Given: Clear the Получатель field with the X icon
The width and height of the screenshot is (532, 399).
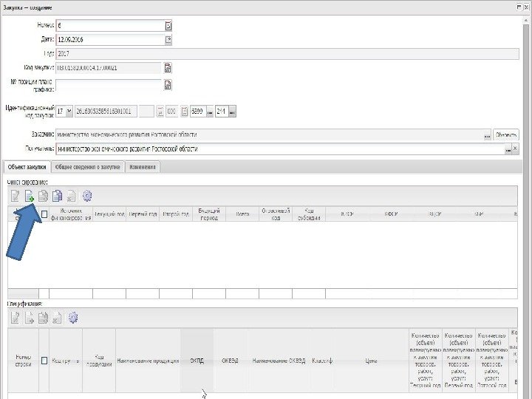Looking at the screenshot, I should tap(516, 149).
